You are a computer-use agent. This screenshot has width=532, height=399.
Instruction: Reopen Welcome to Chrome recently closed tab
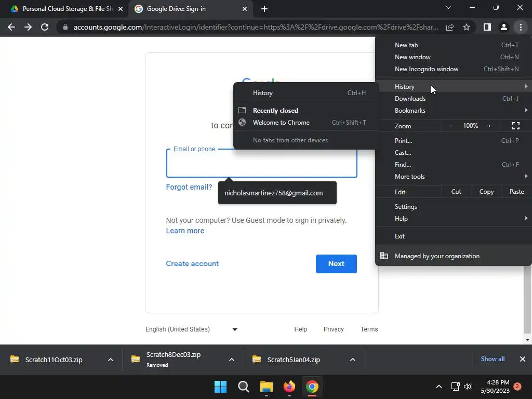pos(306,123)
